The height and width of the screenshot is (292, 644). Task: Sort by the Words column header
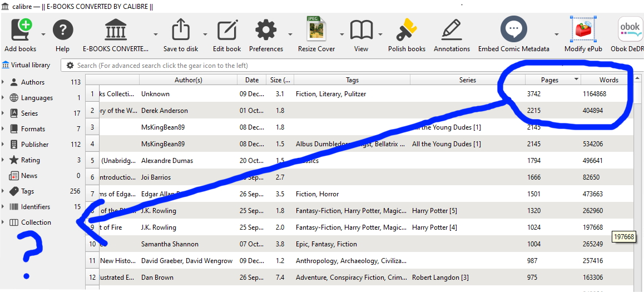coord(608,80)
